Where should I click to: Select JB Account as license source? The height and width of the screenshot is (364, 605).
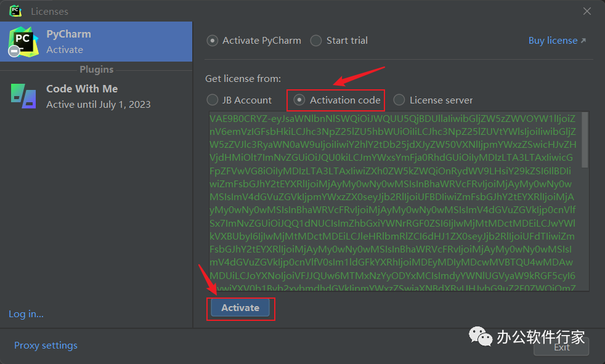[x=213, y=100]
